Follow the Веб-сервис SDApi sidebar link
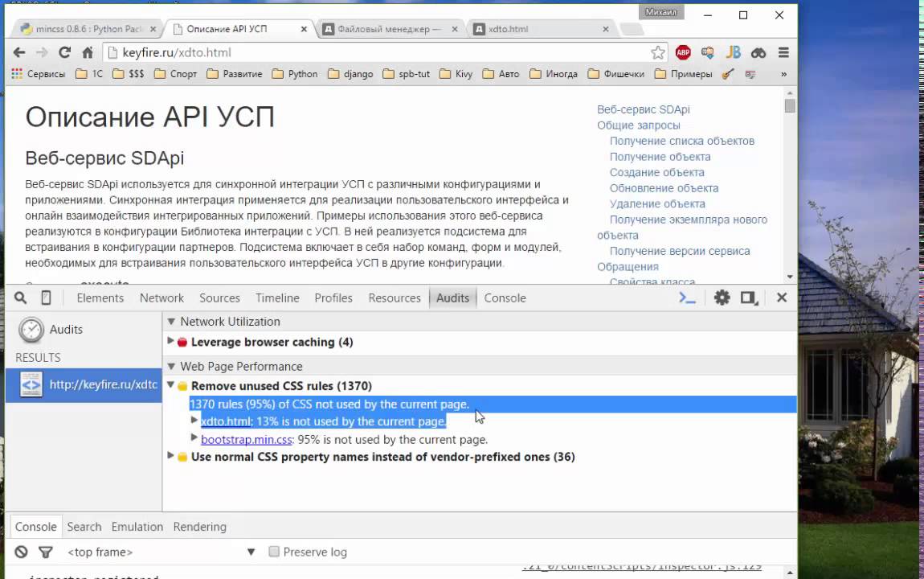The width and height of the screenshot is (924, 579). pos(643,109)
